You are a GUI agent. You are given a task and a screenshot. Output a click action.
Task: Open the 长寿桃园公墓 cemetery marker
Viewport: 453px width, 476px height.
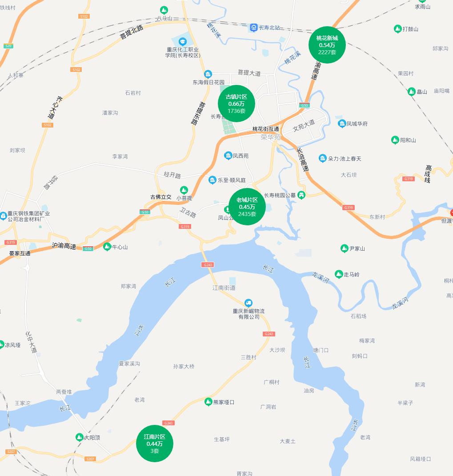tap(301, 195)
